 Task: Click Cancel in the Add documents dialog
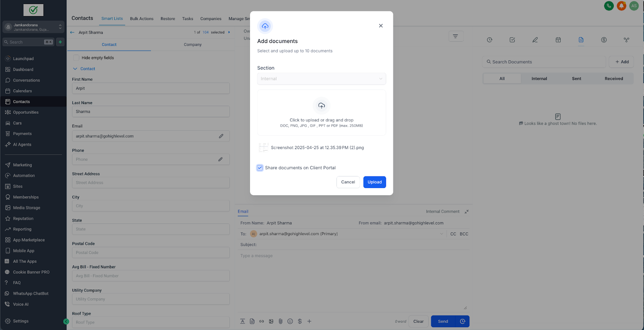pos(348,182)
